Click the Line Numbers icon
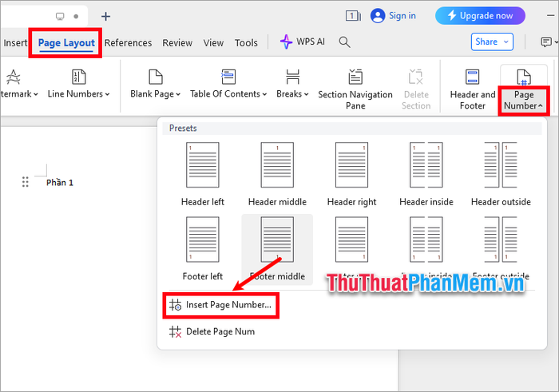This screenshot has height=392, width=559. 79,77
